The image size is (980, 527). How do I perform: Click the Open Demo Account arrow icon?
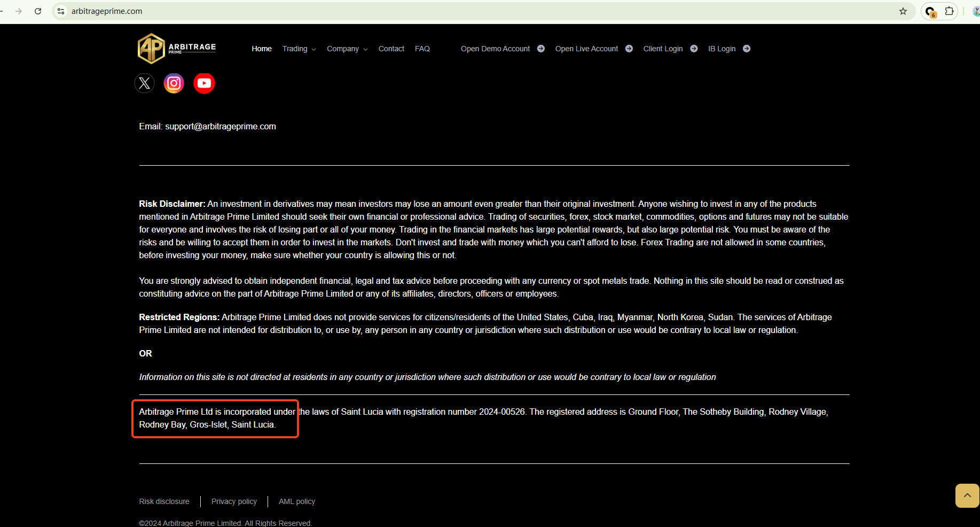[541, 48]
